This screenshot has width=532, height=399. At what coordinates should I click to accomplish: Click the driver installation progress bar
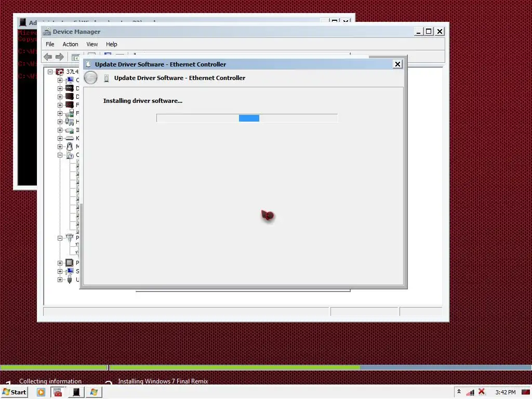point(247,118)
